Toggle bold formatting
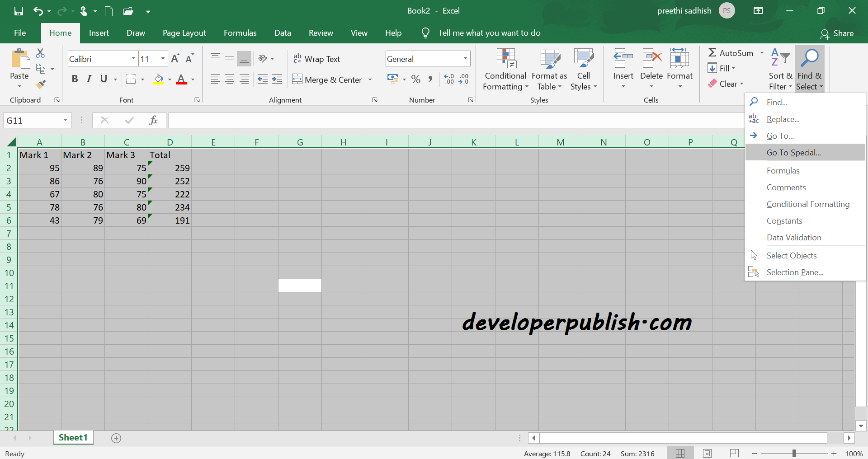 pos(75,79)
